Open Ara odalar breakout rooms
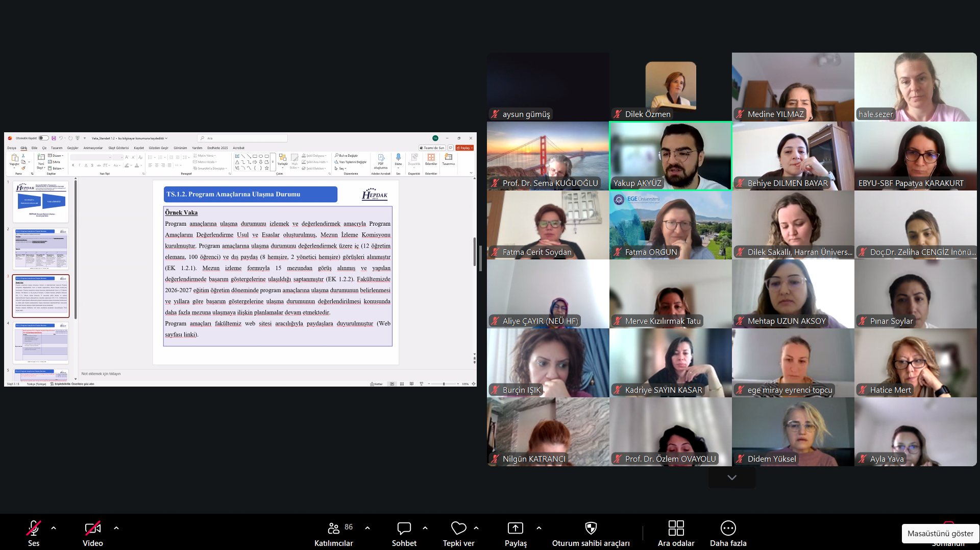 click(x=676, y=533)
